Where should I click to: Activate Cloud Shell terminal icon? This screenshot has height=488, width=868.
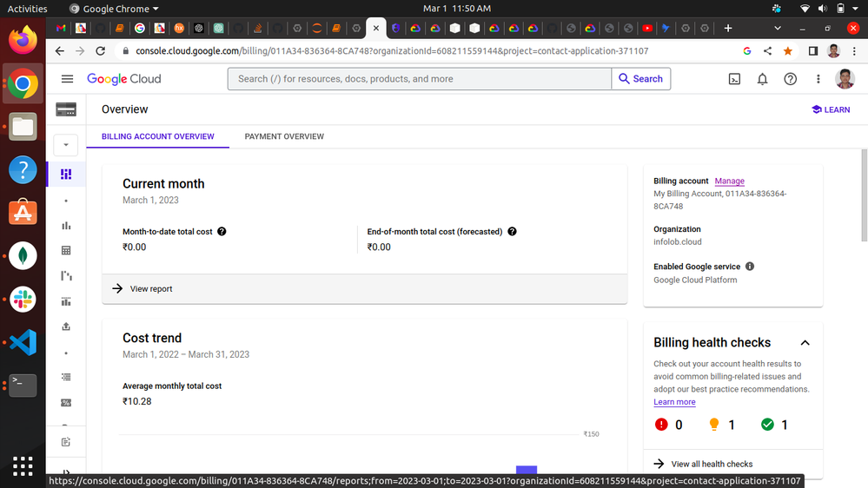tap(734, 79)
